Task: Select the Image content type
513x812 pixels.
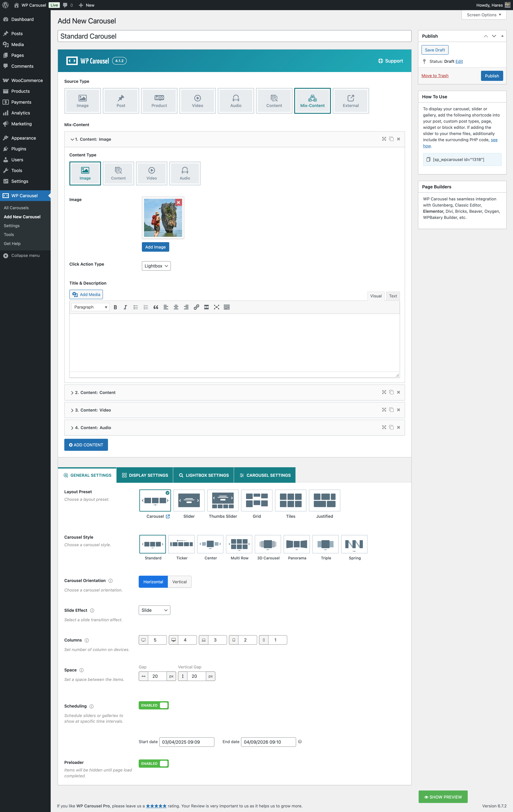Action: [85, 173]
